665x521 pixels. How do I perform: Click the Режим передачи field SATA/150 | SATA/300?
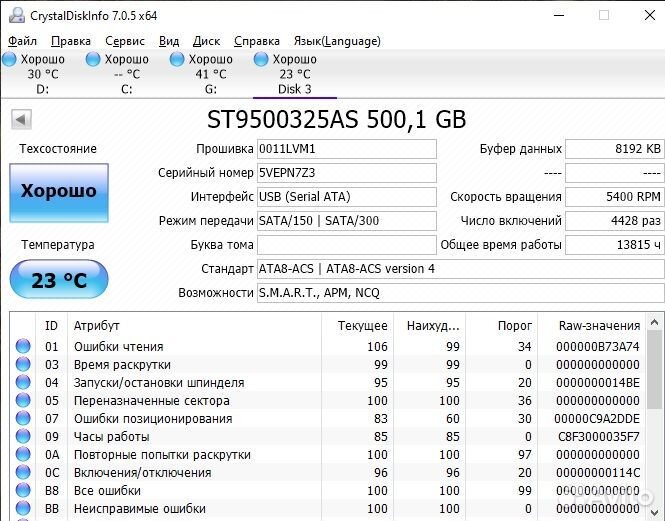pos(346,221)
